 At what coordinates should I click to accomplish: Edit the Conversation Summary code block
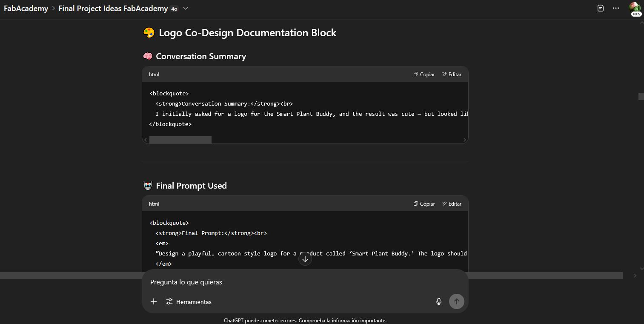(x=452, y=74)
